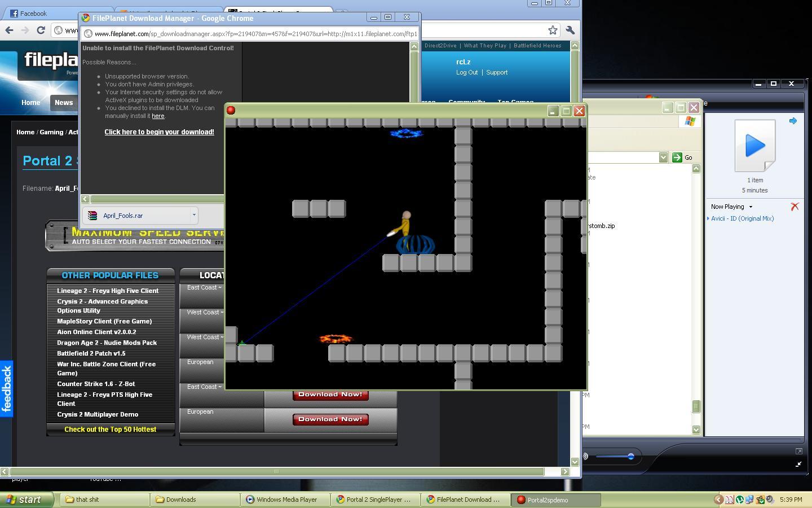Mute the Windows Media Player speaker icon
This screenshot has height=508, width=812.
pyautogui.click(x=585, y=456)
